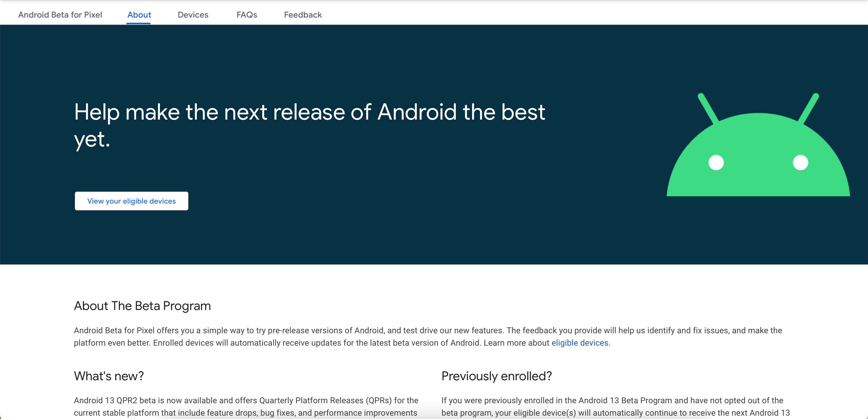
Task: Follow the eligible devices inline link
Action: click(579, 343)
